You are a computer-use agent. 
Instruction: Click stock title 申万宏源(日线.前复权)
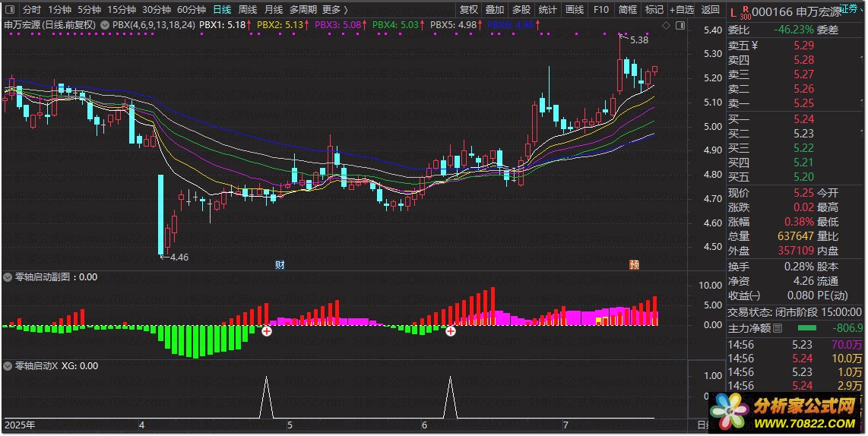click(50, 25)
